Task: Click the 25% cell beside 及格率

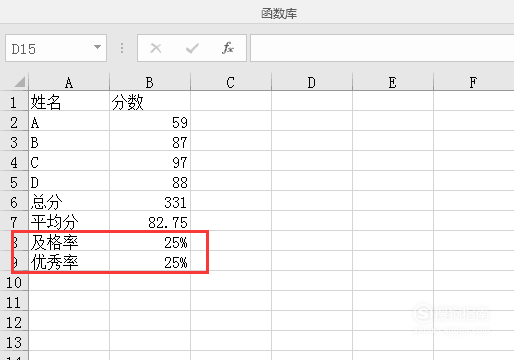Action: tap(150, 241)
